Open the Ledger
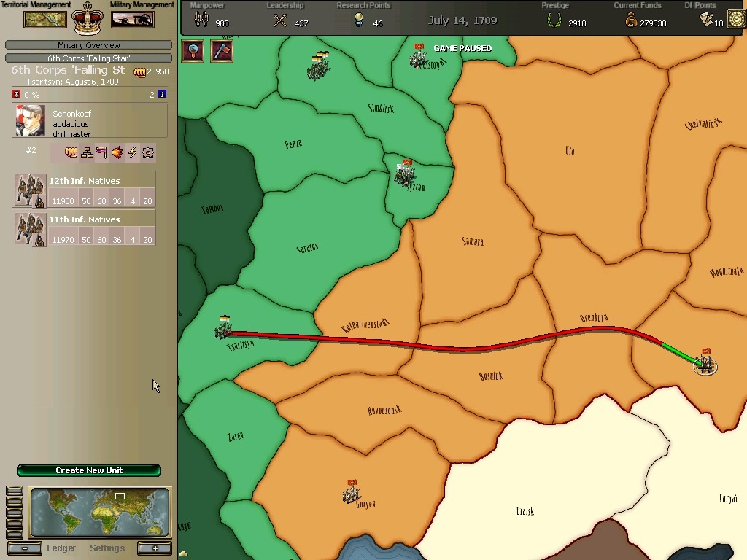 (61, 548)
